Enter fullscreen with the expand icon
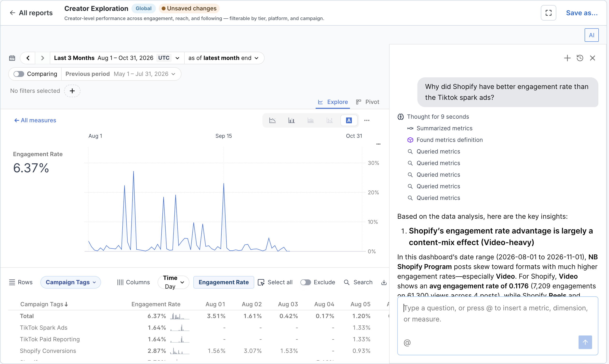This screenshot has width=609, height=364. coord(548,13)
